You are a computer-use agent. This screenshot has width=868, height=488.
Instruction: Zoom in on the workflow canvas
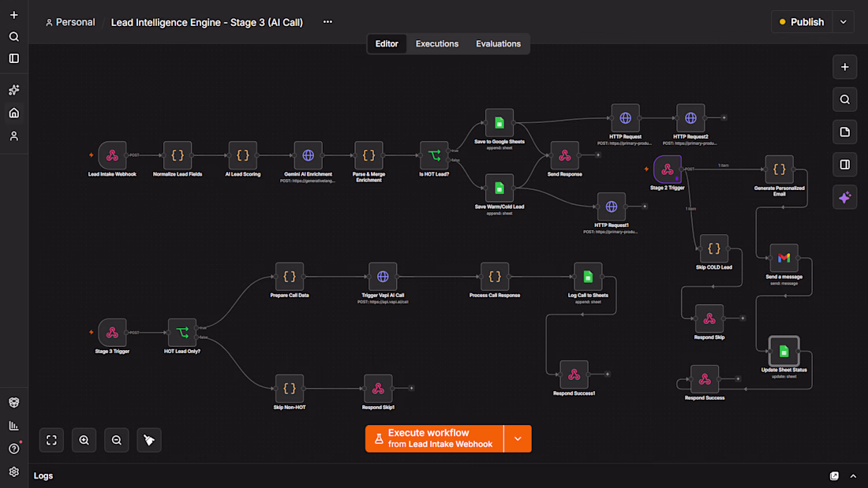(x=84, y=441)
